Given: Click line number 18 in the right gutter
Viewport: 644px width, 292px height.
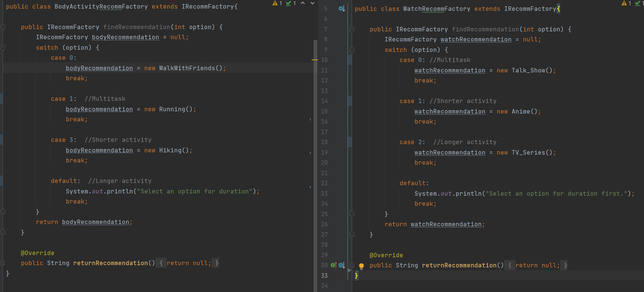Looking at the screenshot, I should 324,142.
